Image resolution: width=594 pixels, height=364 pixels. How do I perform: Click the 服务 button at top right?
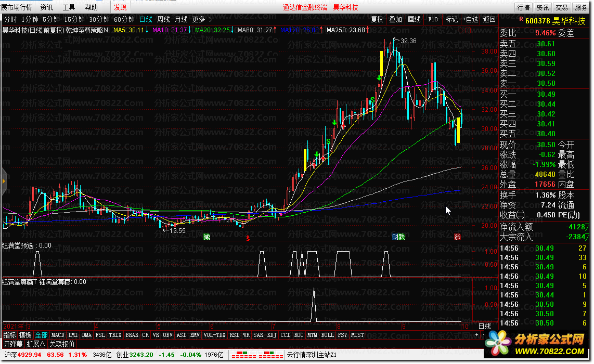(581, 7)
